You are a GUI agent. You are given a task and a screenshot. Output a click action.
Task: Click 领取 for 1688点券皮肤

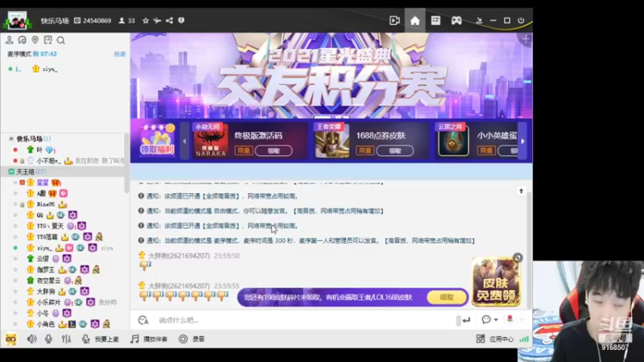tap(395, 150)
